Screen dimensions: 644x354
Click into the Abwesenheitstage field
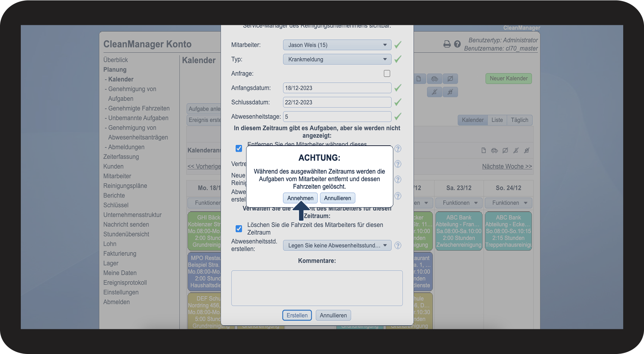tap(337, 117)
